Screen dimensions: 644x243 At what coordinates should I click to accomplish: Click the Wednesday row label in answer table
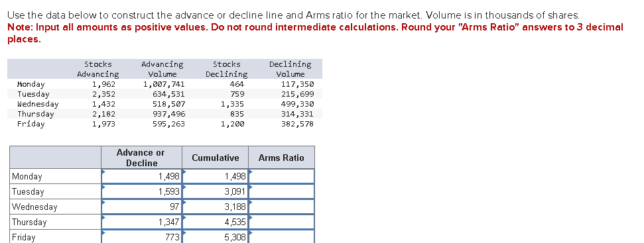click(34, 207)
